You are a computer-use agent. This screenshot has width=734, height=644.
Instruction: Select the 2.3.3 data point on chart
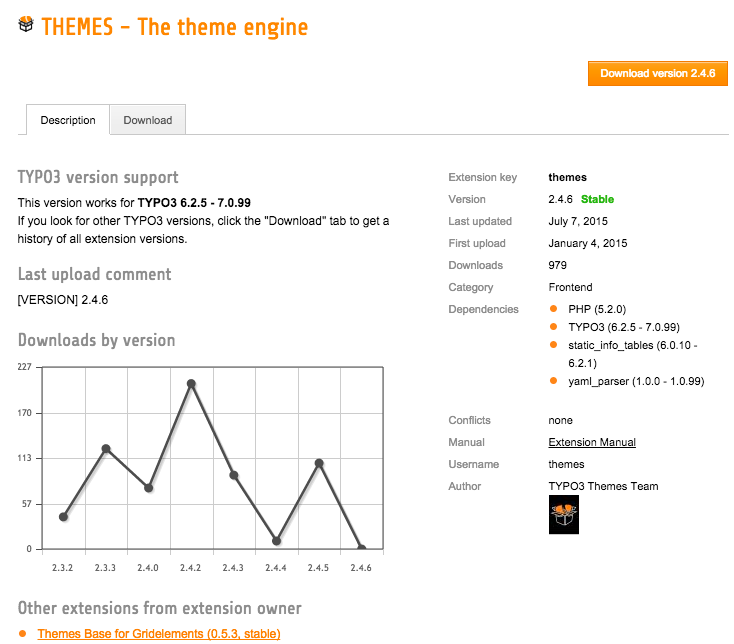[x=106, y=449]
